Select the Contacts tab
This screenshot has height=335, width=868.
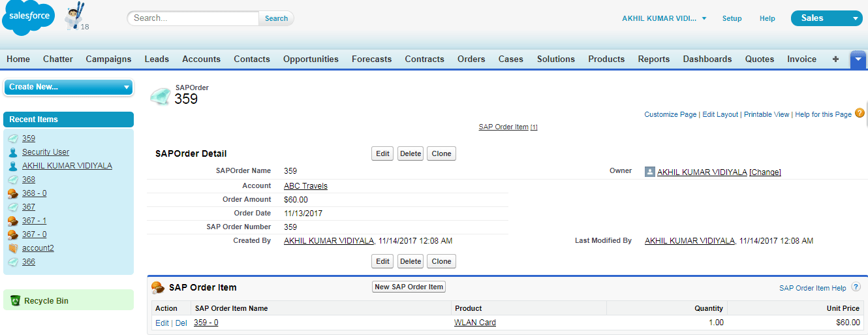pyautogui.click(x=252, y=59)
